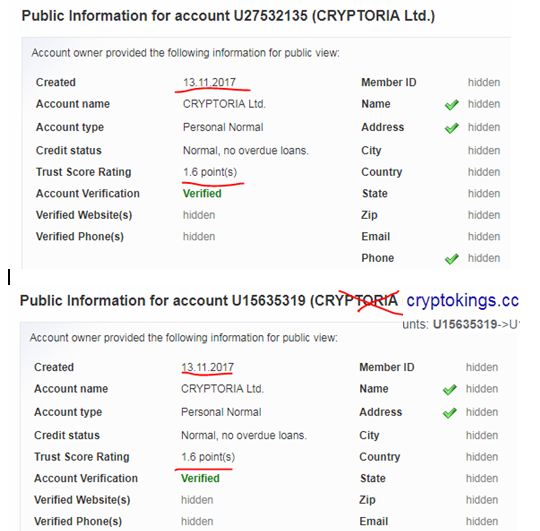Click the green checkmark beside Name in second panel
This screenshot has height=531, width=540.
[x=449, y=389]
